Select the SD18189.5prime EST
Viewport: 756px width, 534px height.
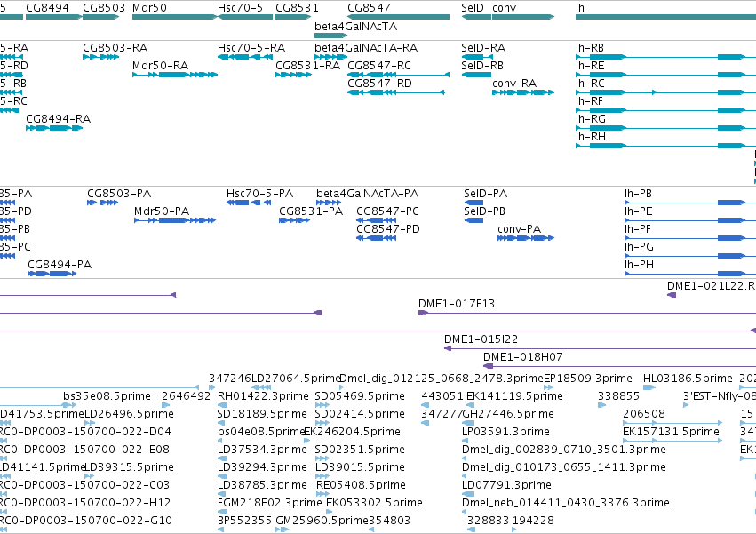[x=223, y=423]
